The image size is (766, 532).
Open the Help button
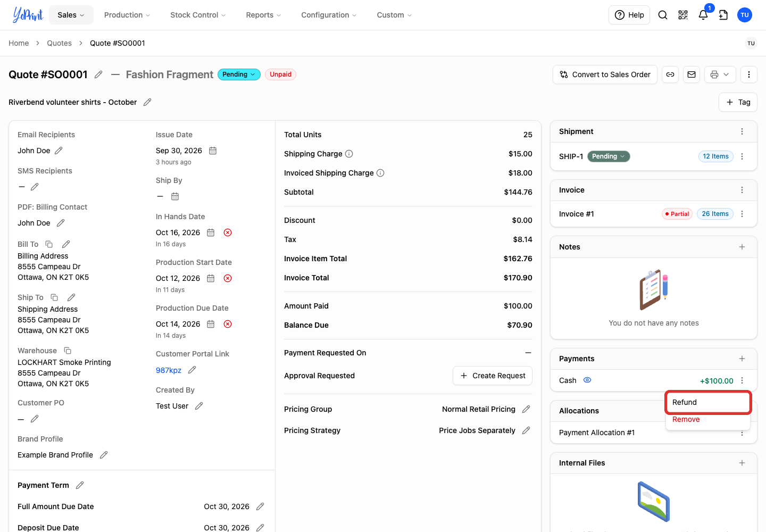tap(629, 15)
